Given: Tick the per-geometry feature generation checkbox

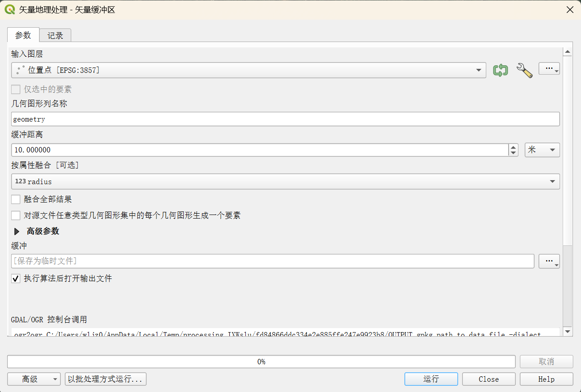Looking at the screenshot, I should click(x=16, y=215).
